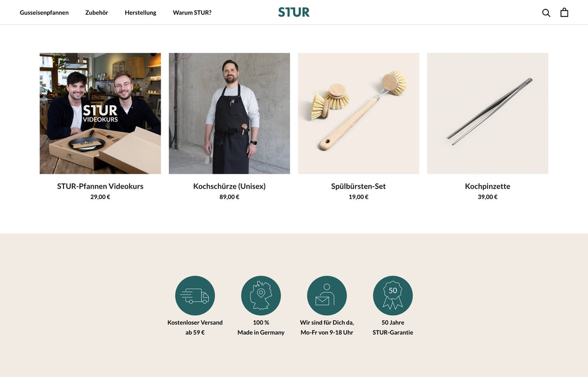
Task: Open the search magnifier icon
Action: coord(546,13)
